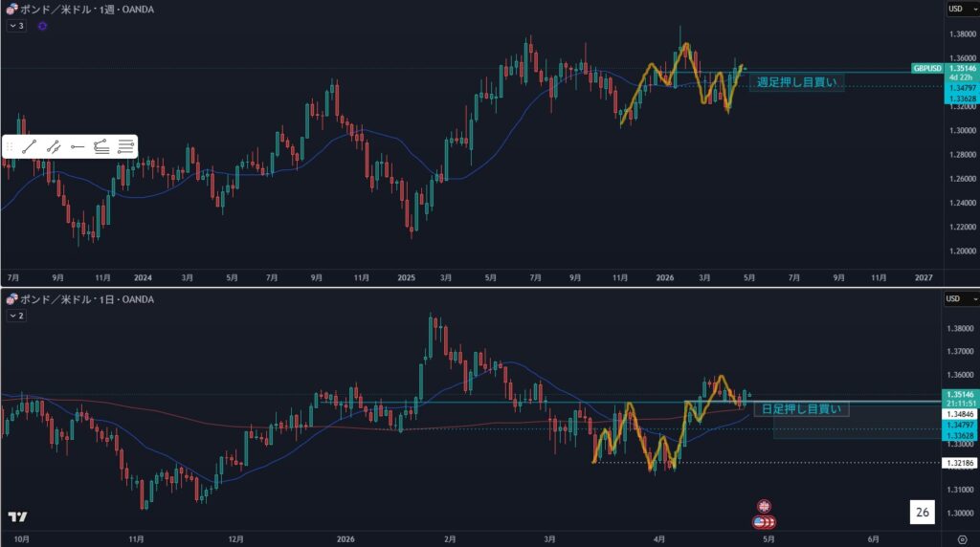Select the 週足押し目買い text label
The width and height of the screenshot is (980, 547).
click(795, 82)
